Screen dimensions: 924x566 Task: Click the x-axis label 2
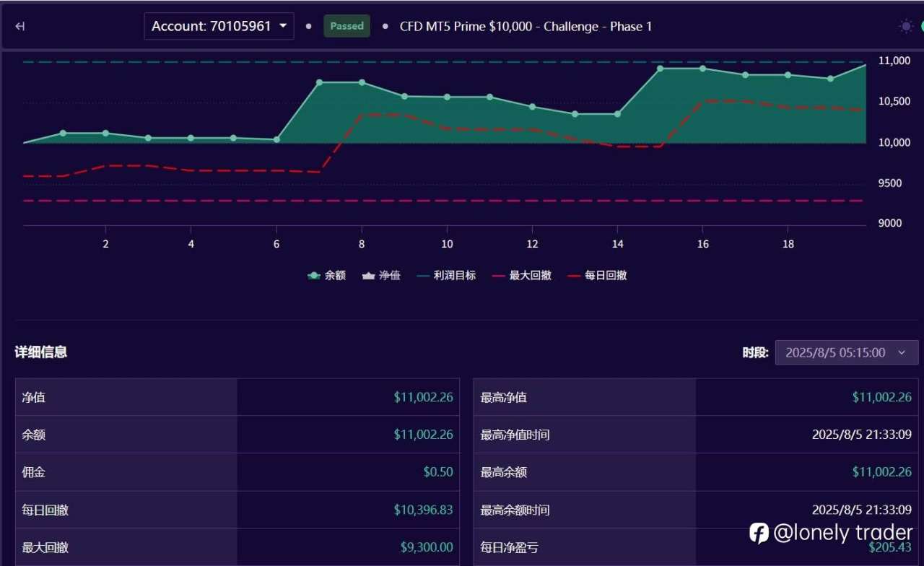click(105, 244)
